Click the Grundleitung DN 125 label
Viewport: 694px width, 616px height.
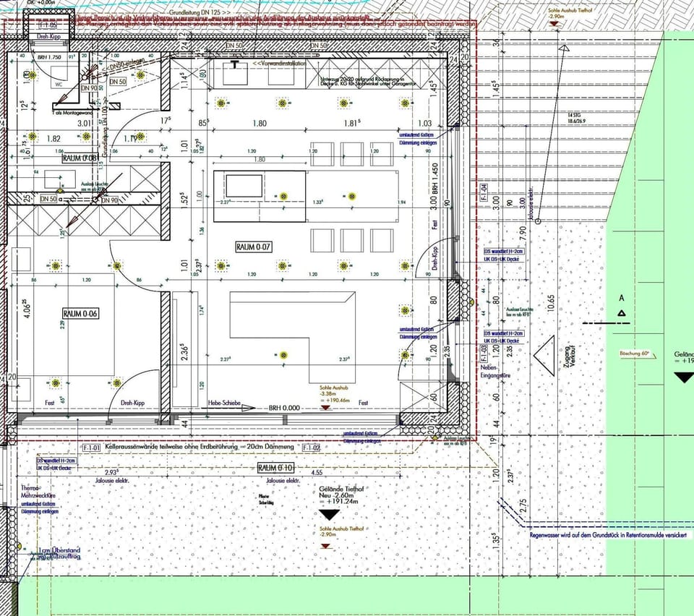(x=200, y=13)
